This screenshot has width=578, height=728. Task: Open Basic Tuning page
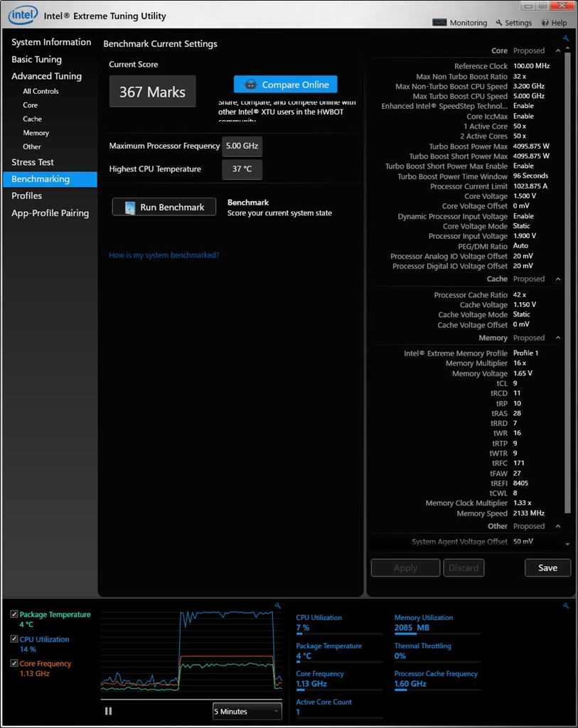point(37,59)
